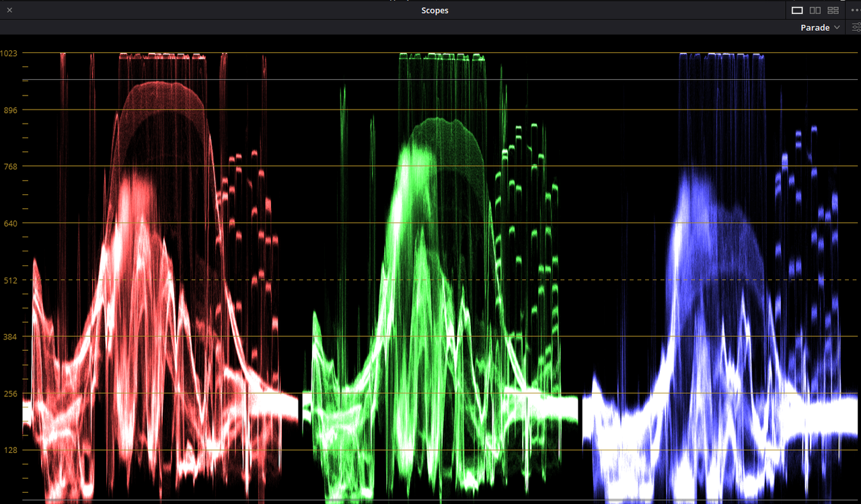Click the 512 scale label
The height and width of the screenshot is (504, 861).
[x=11, y=280]
